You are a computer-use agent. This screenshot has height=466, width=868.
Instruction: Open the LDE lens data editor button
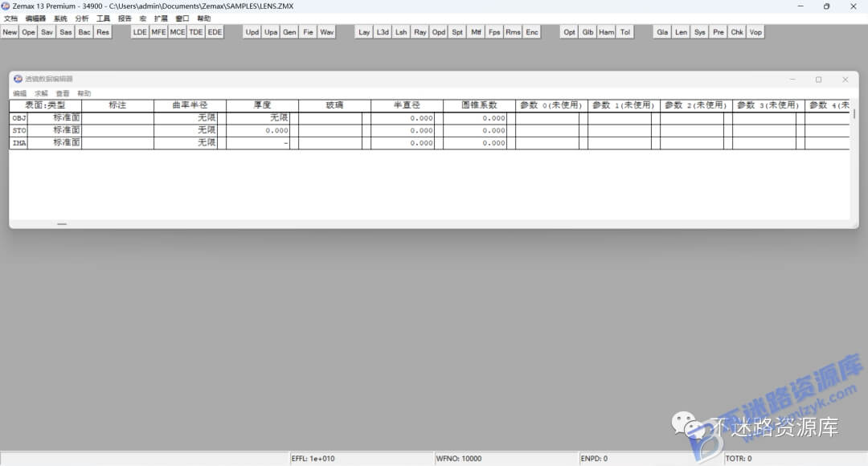[x=140, y=32]
